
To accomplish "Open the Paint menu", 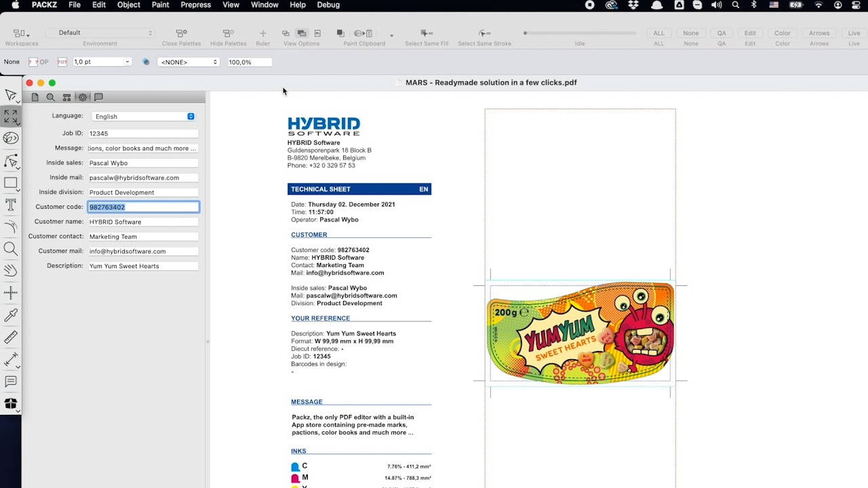I will [160, 5].
